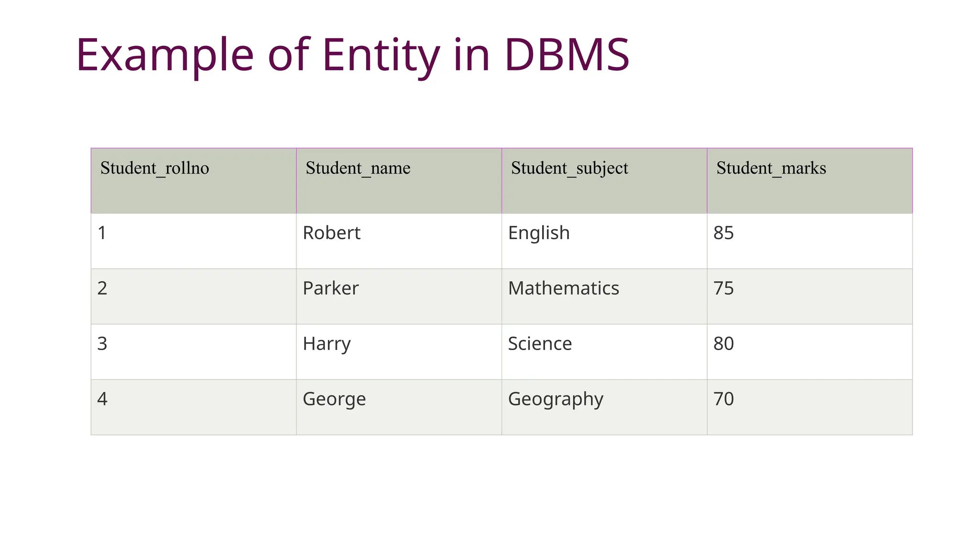The image size is (980, 551).
Task: Click roll number 3 cell
Action: (193, 352)
